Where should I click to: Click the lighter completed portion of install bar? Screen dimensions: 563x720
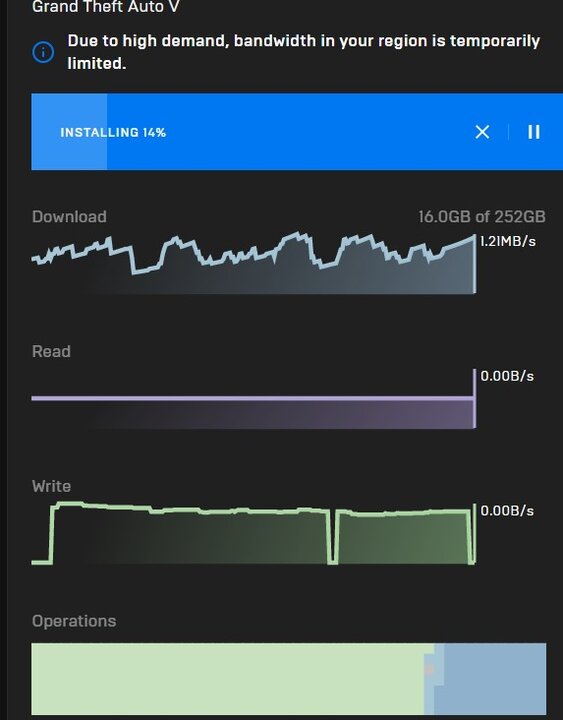69,132
